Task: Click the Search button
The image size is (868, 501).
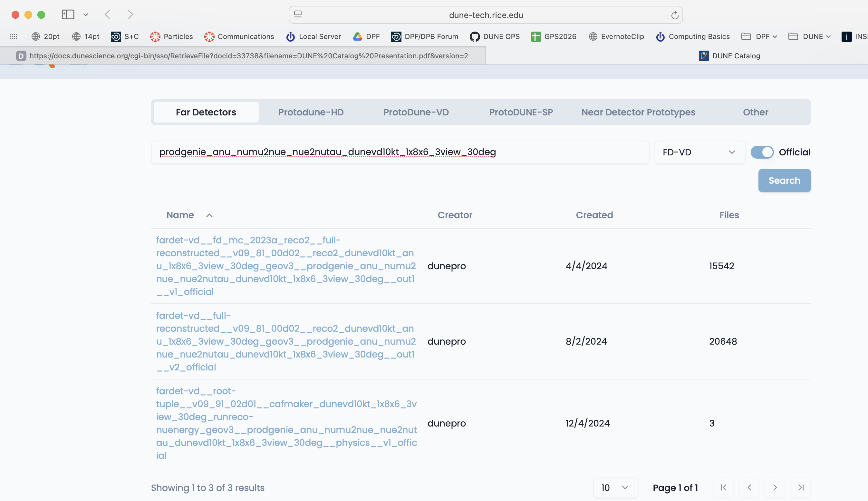Action: pyautogui.click(x=784, y=180)
